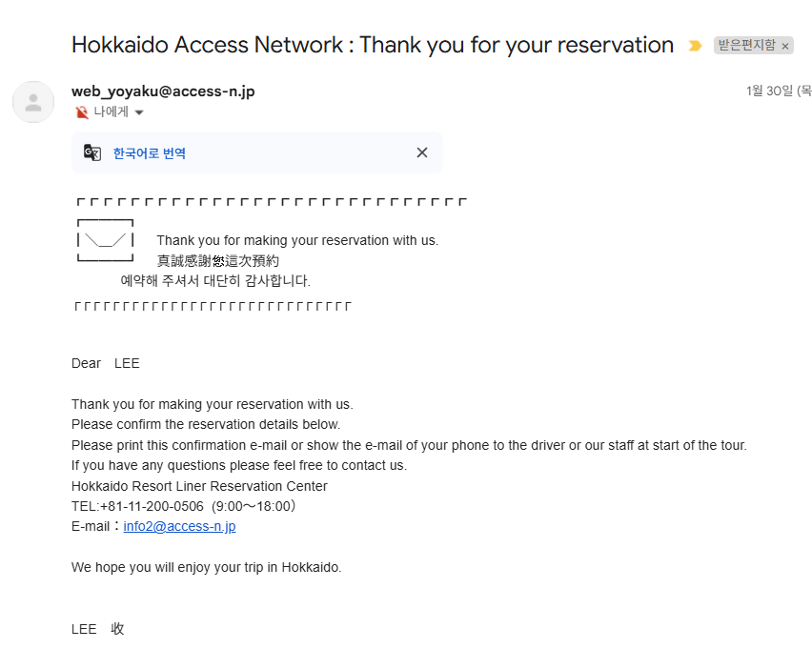Click the Google Translate icon in banner
The image size is (812, 649).
[x=92, y=152]
